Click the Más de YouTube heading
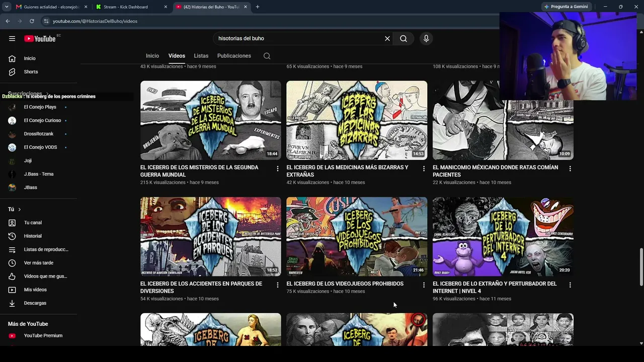644x362 pixels. [28, 324]
